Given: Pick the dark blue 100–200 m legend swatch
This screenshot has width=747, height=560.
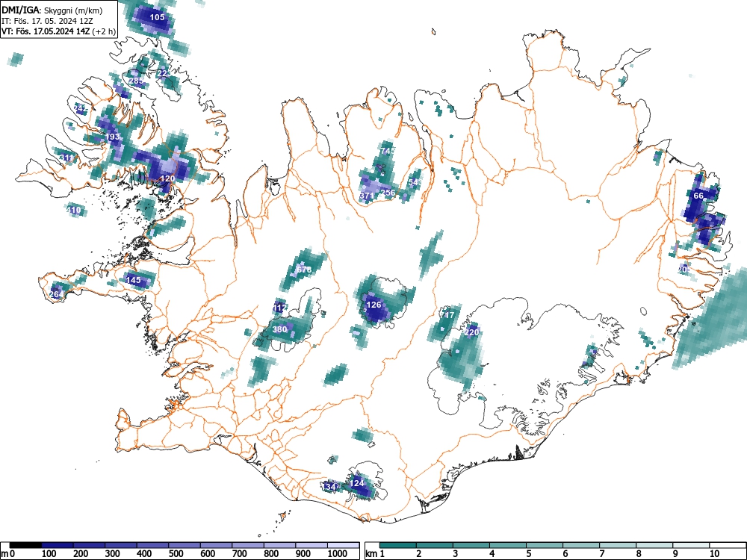Looking at the screenshot, I should tap(58, 545).
